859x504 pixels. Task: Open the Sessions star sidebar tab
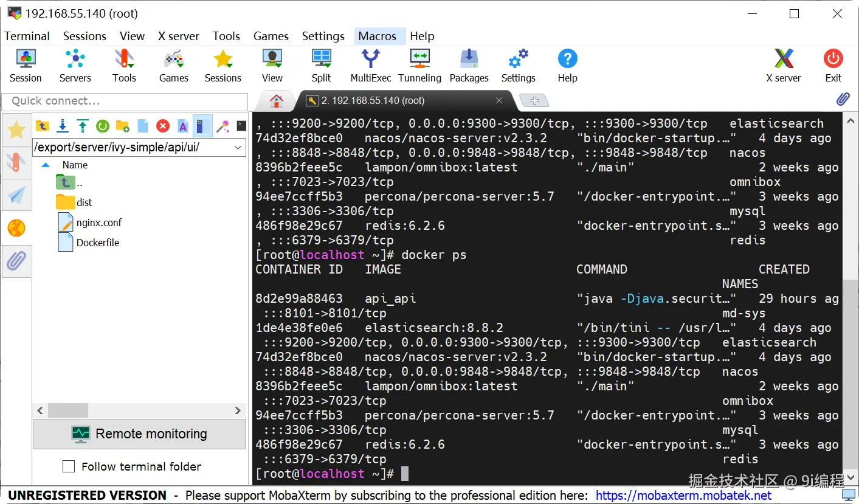point(16,129)
